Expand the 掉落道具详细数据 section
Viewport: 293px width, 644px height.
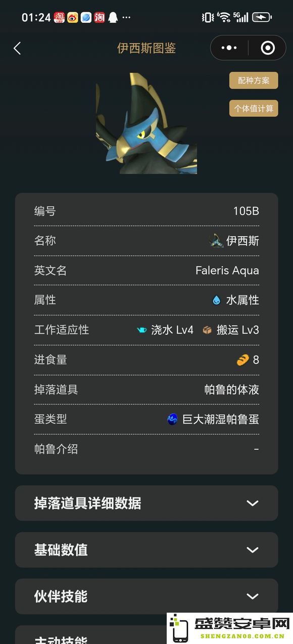(x=146, y=503)
